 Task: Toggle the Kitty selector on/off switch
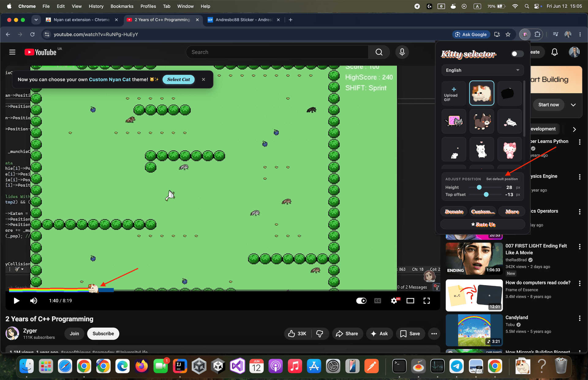517,54
